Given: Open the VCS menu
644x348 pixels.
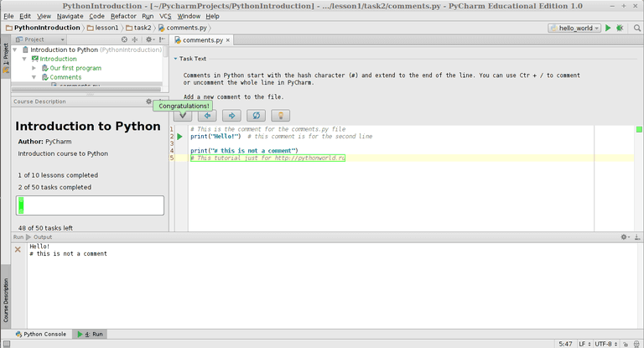Looking at the screenshot, I should [165, 16].
